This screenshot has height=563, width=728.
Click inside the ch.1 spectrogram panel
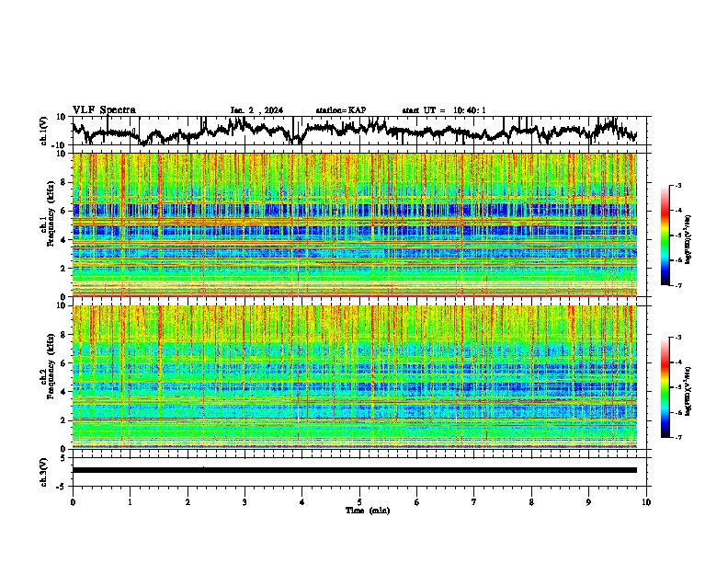pyautogui.click(x=355, y=224)
